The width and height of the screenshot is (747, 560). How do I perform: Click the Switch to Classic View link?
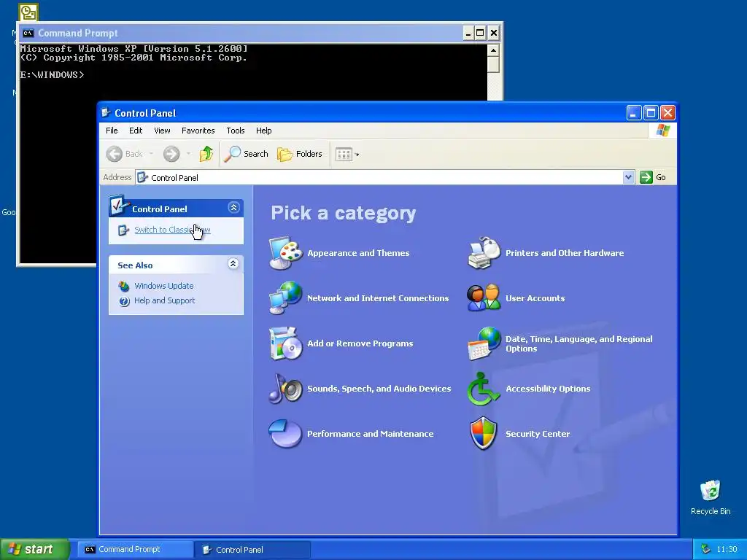point(172,230)
